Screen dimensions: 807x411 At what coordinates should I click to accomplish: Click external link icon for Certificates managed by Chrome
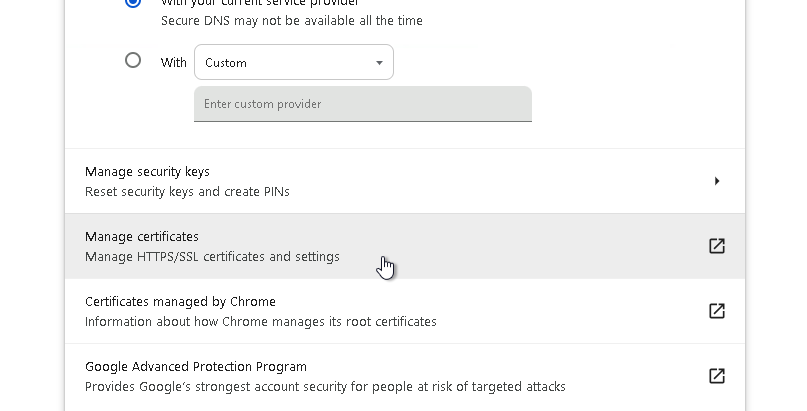click(x=716, y=311)
